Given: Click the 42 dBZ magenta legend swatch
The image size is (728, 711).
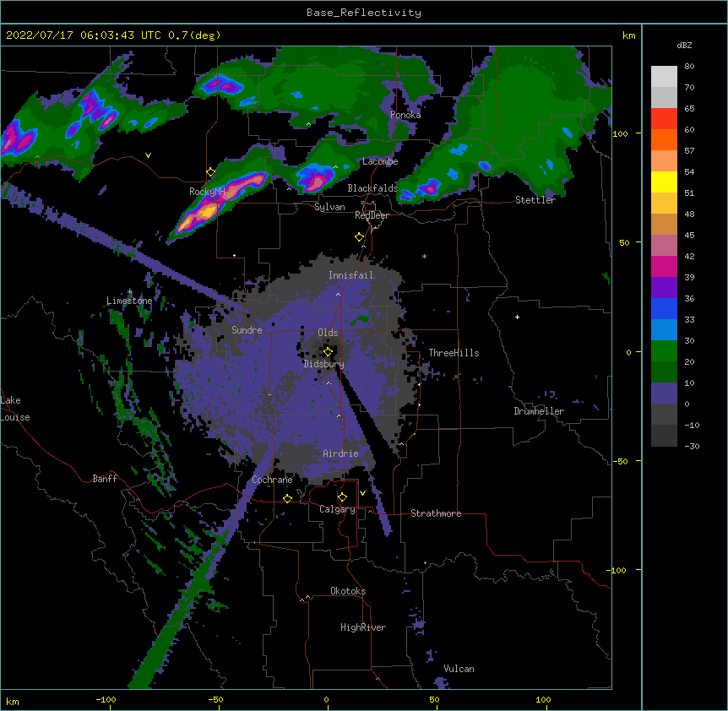Looking at the screenshot, I should point(664,266).
